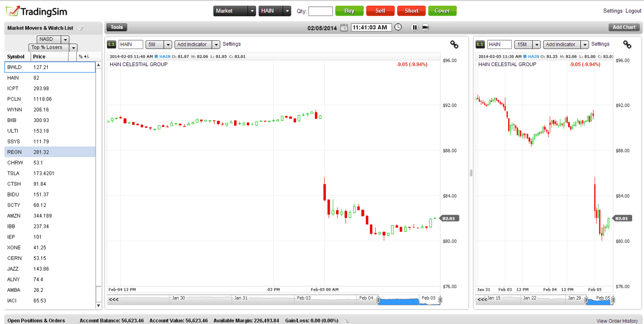644x324 pixels.
Task: Click the chain link icon on the right chart
Action: [627, 45]
